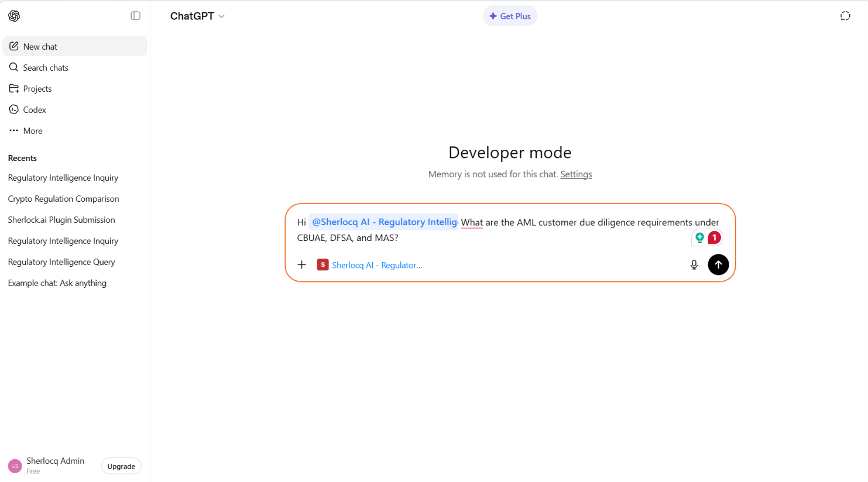This screenshot has width=868, height=482.
Task: Click the Sherlocq Admin avatar circle
Action: click(x=15, y=466)
